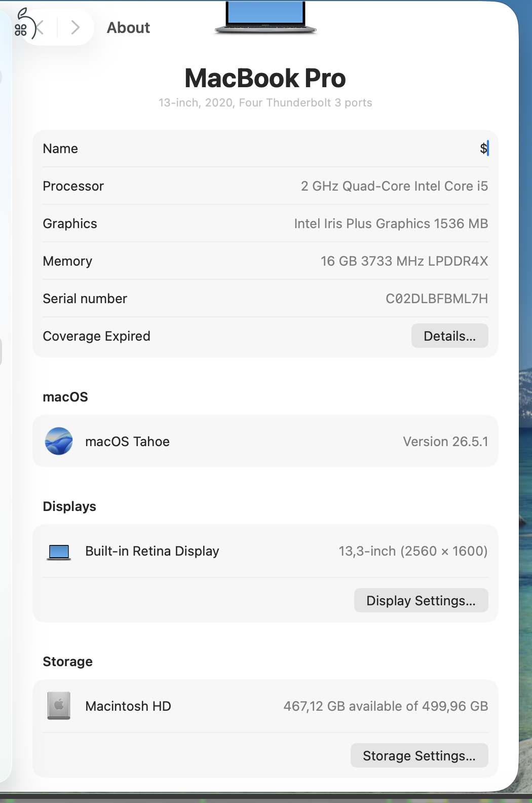532x803 pixels.
Task: Click '13-inch, 2020, Four Thunderbolt 3 ports' subtitle
Action: pyautogui.click(x=265, y=102)
